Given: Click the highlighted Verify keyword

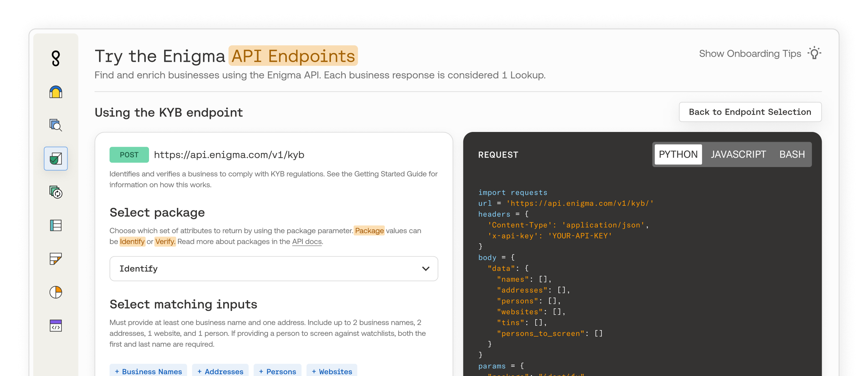Looking at the screenshot, I should [x=165, y=242].
